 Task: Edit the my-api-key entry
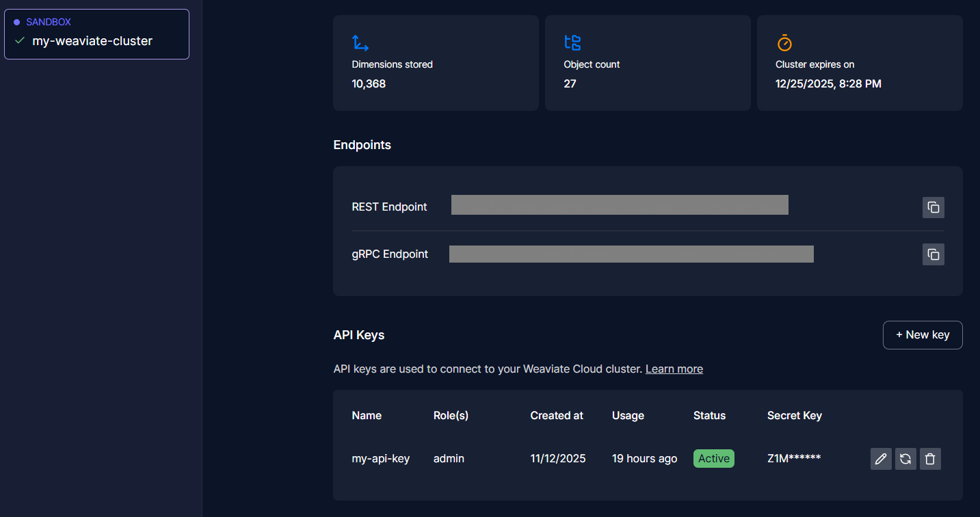pyautogui.click(x=881, y=459)
